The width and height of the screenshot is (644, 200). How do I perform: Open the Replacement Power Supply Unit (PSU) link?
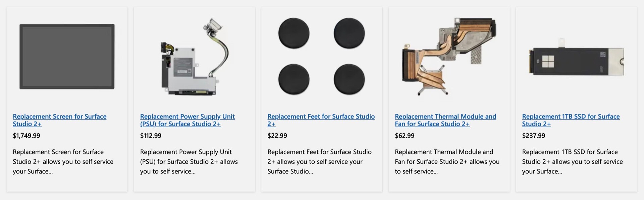coord(187,120)
